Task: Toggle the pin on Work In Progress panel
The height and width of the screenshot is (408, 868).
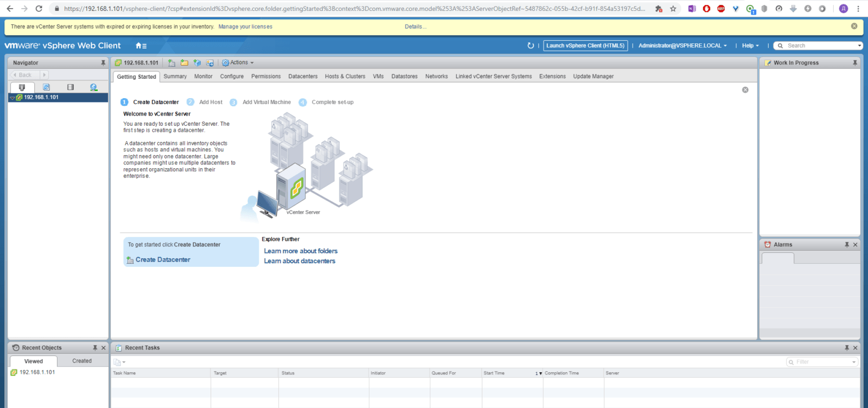Action: click(855, 63)
